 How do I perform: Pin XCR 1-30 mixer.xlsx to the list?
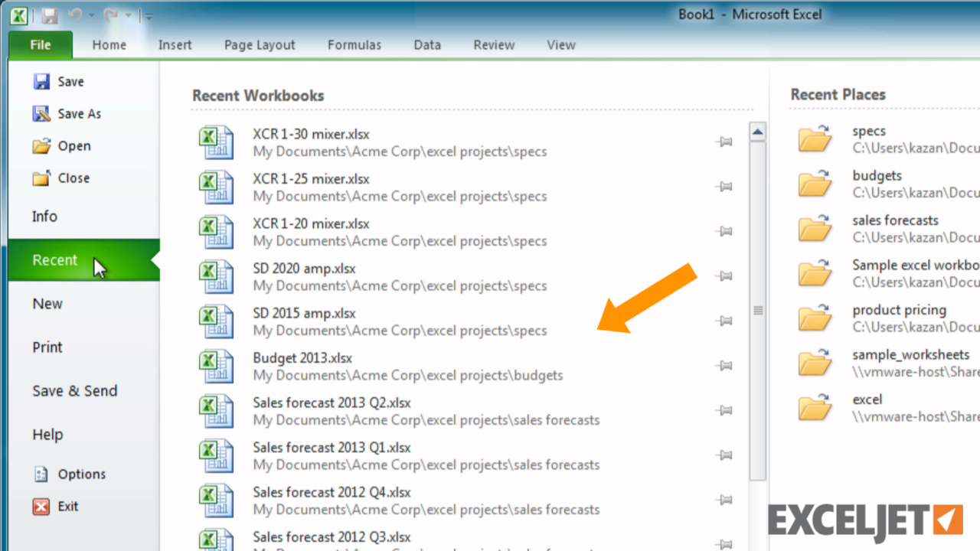[x=724, y=142]
